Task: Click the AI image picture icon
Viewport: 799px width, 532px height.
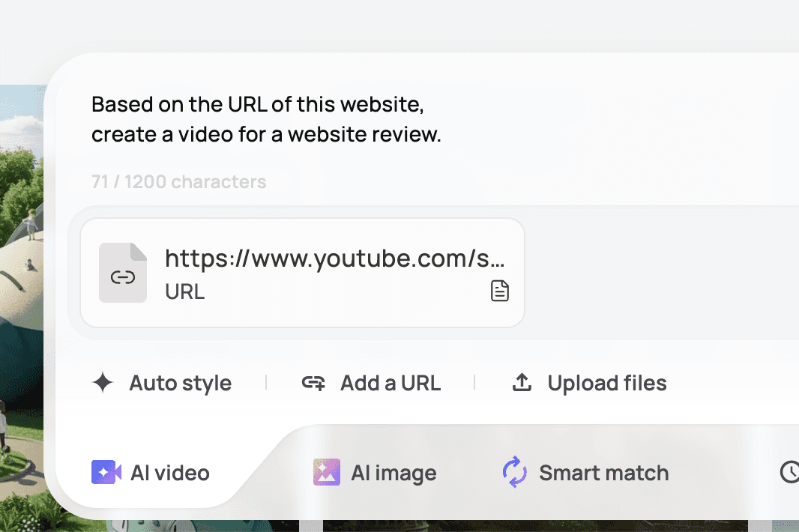Action: (327, 472)
